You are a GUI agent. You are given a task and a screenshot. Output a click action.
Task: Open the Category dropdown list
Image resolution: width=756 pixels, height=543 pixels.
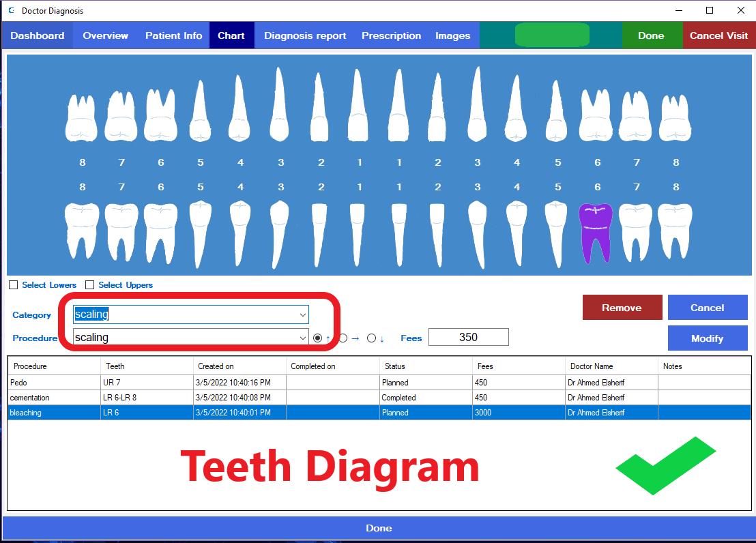tap(303, 315)
